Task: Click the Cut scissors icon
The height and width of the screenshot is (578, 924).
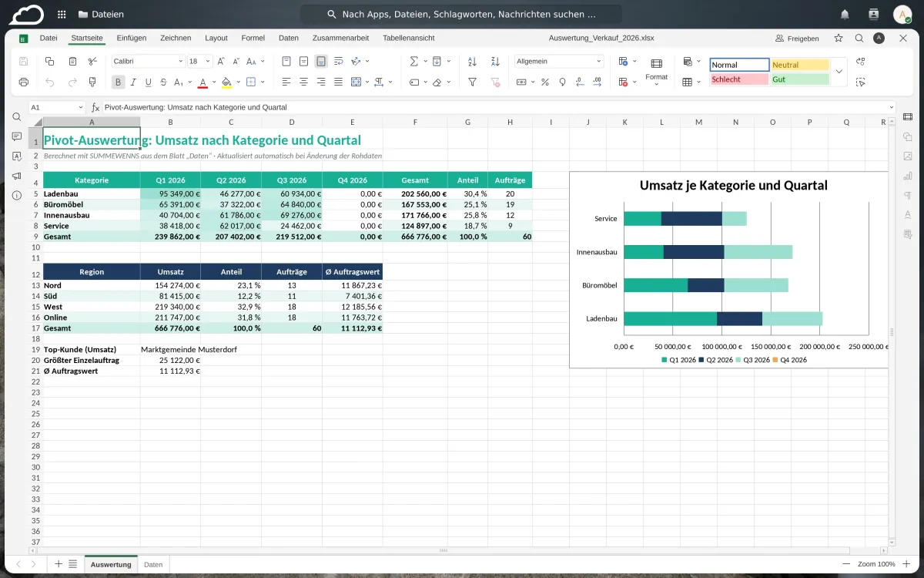Action: (92, 61)
